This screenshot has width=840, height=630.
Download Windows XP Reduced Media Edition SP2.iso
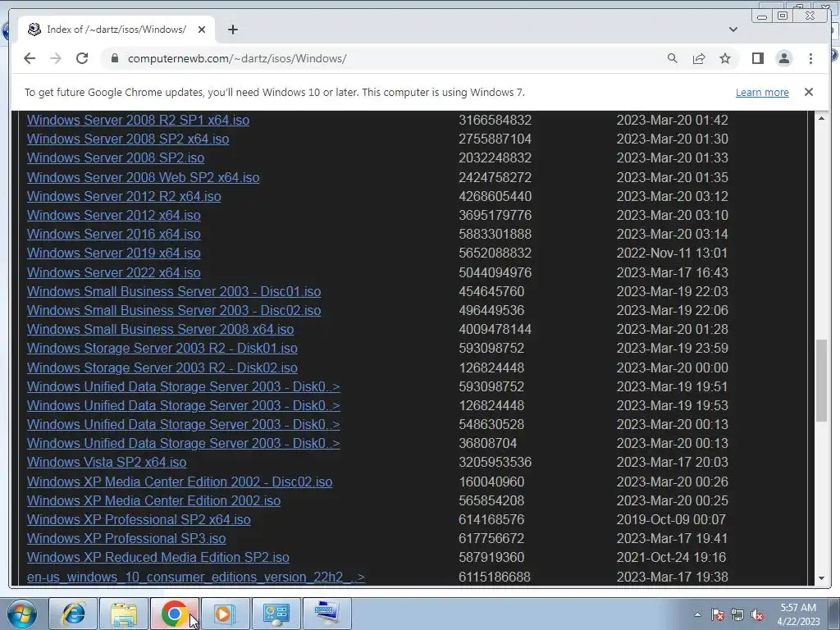pyautogui.click(x=158, y=557)
